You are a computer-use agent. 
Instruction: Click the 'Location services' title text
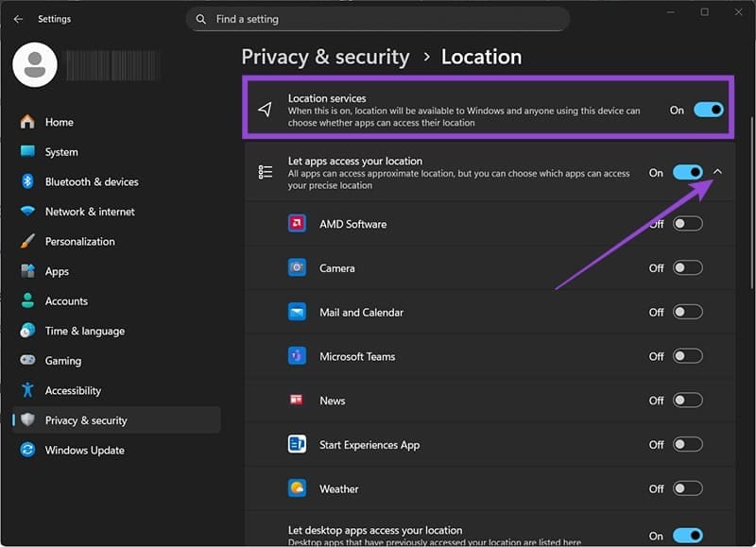[327, 98]
